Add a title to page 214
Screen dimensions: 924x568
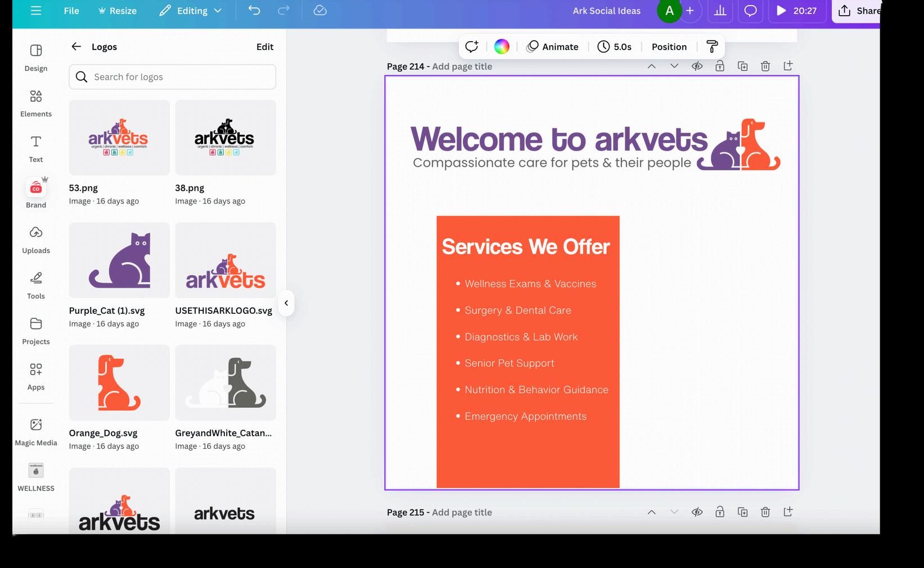point(462,66)
